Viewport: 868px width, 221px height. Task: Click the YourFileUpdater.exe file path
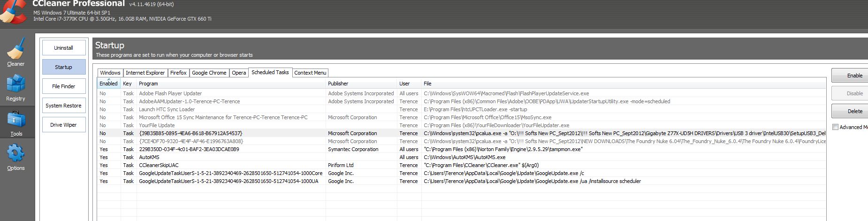(496, 125)
